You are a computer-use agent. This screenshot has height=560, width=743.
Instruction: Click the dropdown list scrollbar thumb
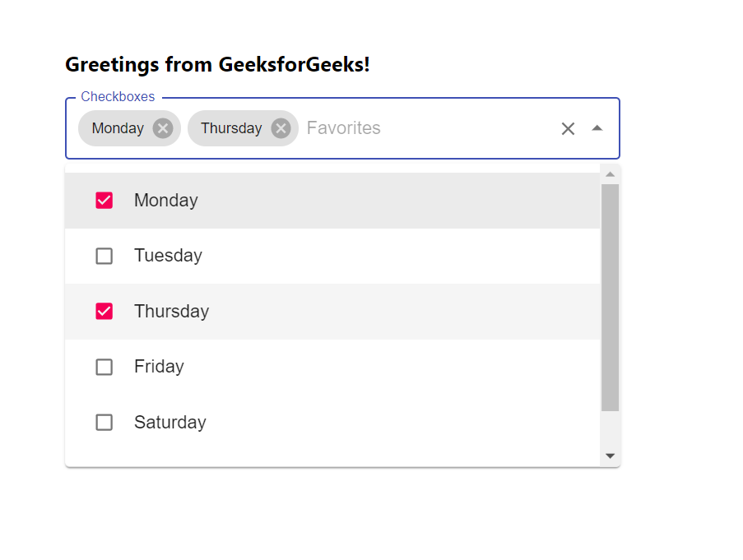click(x=610, y=296)
